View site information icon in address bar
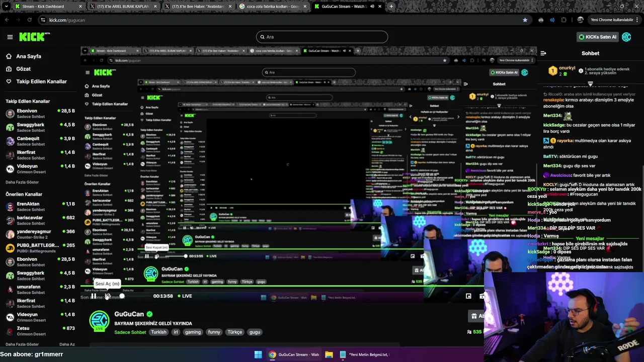 coord(43,20)
